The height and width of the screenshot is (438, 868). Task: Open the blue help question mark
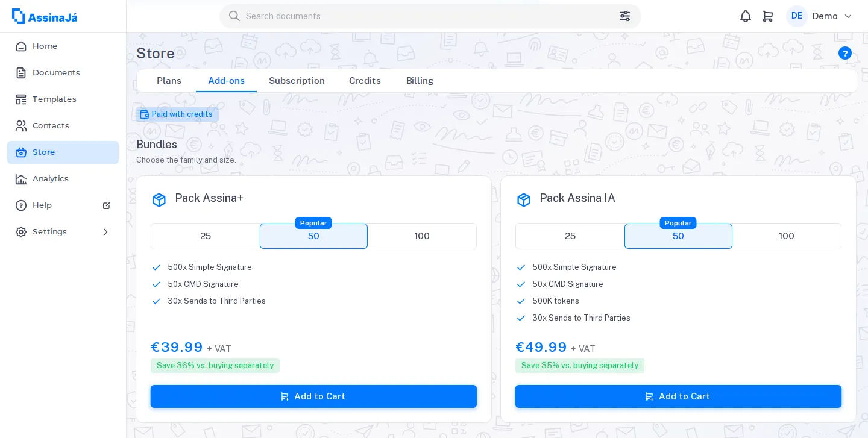click(845, 53)
